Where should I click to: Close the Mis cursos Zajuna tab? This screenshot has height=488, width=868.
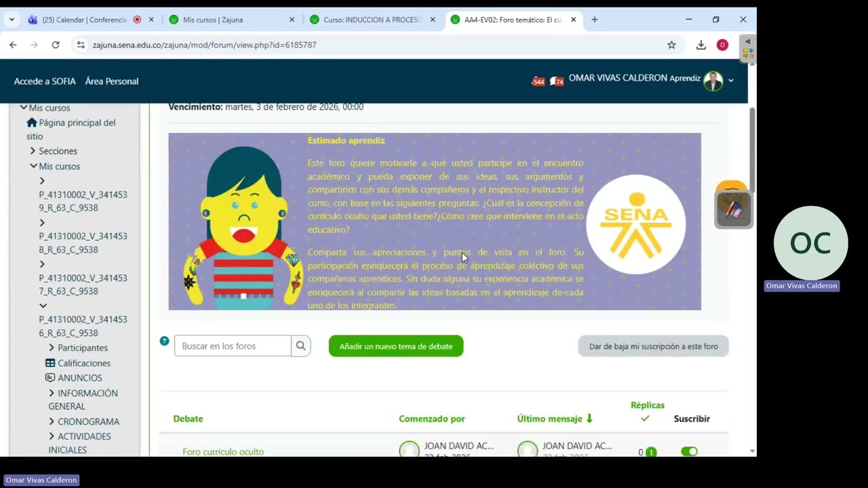point(292,20)
